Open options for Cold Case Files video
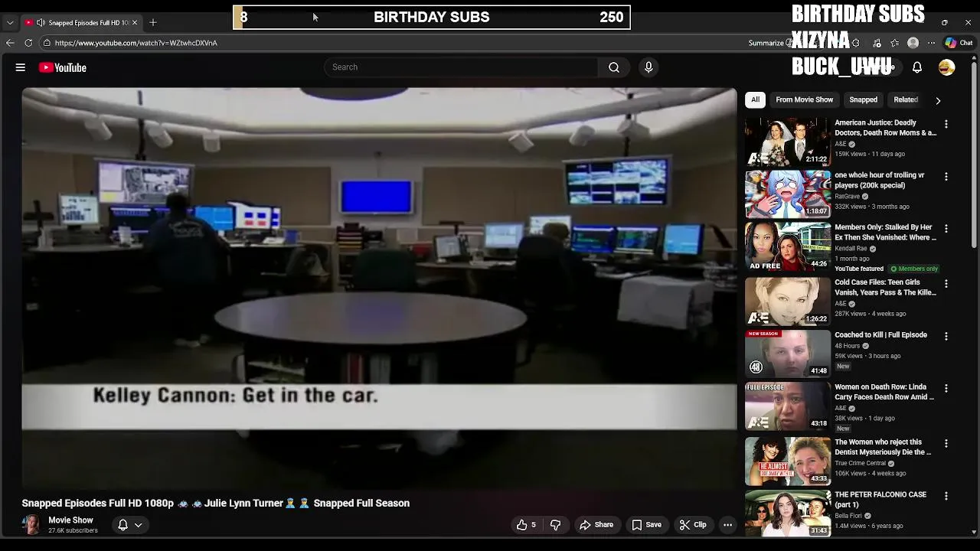 [x=946, y=283]
